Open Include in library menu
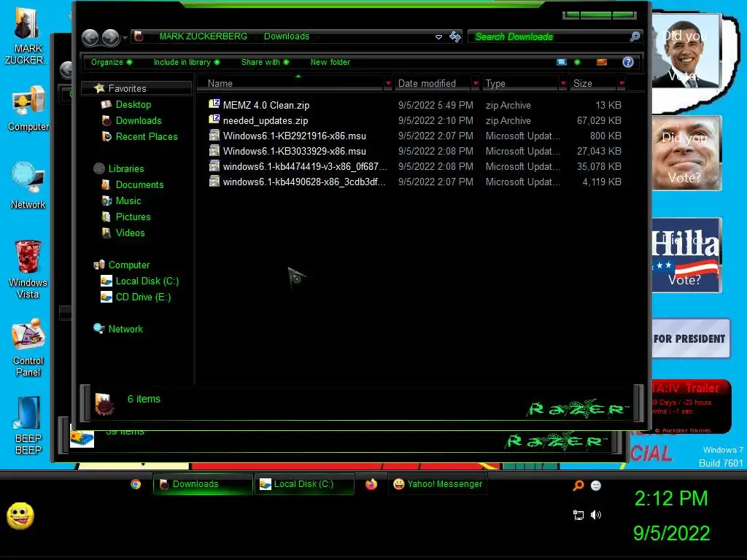This screenshot has width=747, height=560. click(x=186, y=63)
